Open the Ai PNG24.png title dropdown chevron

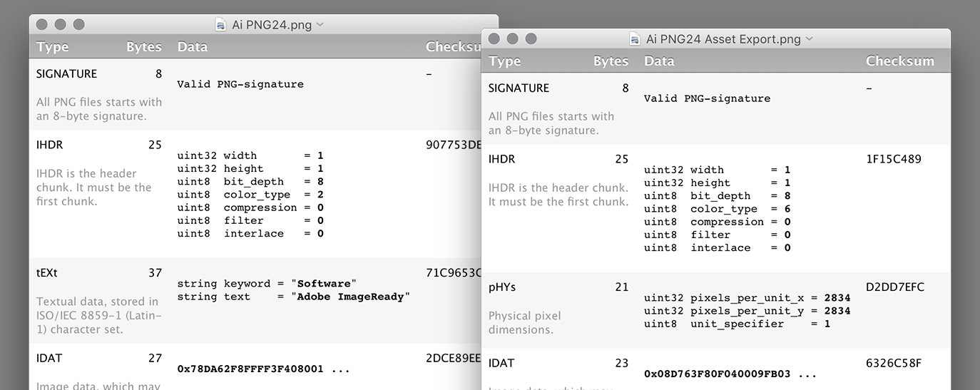click(x=320, y=24)
